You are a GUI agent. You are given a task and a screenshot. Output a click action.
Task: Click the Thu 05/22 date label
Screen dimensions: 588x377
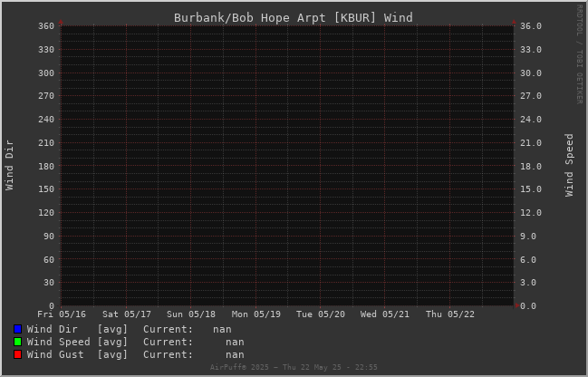click(450, 314)
